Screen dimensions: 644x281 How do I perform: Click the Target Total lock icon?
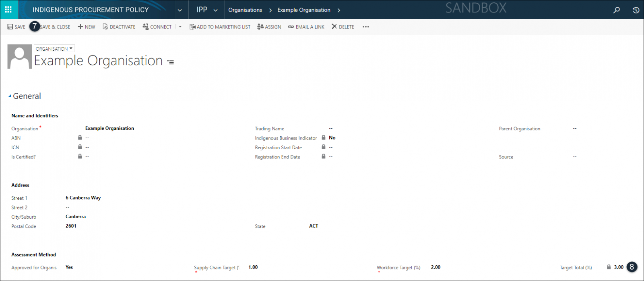(x=609, y=267)
